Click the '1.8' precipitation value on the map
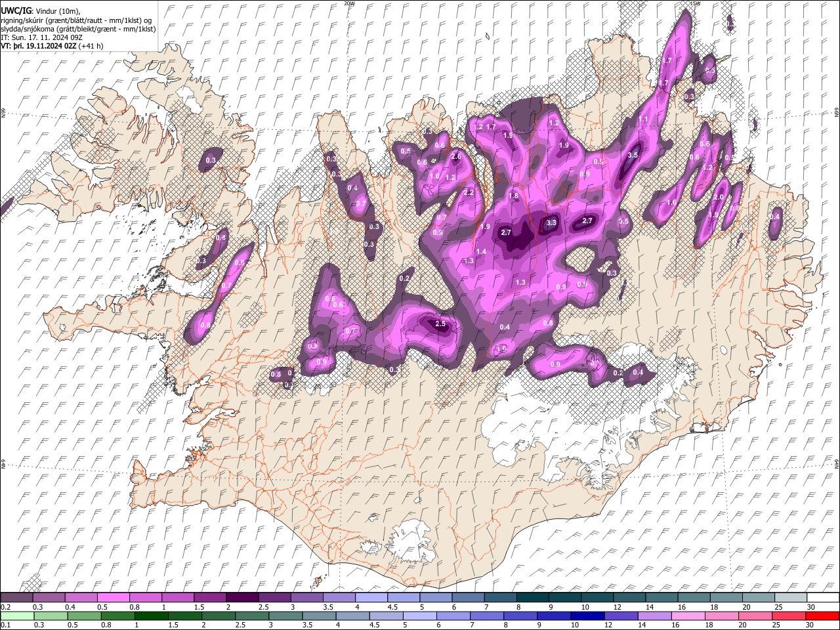This screenshot has width=840, height=630. (513, 196)
